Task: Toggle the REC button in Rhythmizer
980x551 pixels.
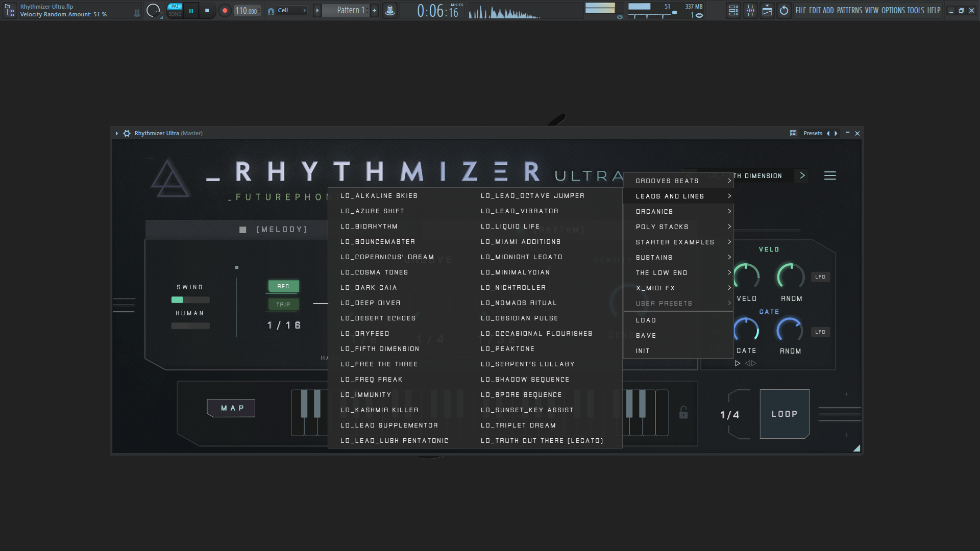Action: click(x=283, y=286)
